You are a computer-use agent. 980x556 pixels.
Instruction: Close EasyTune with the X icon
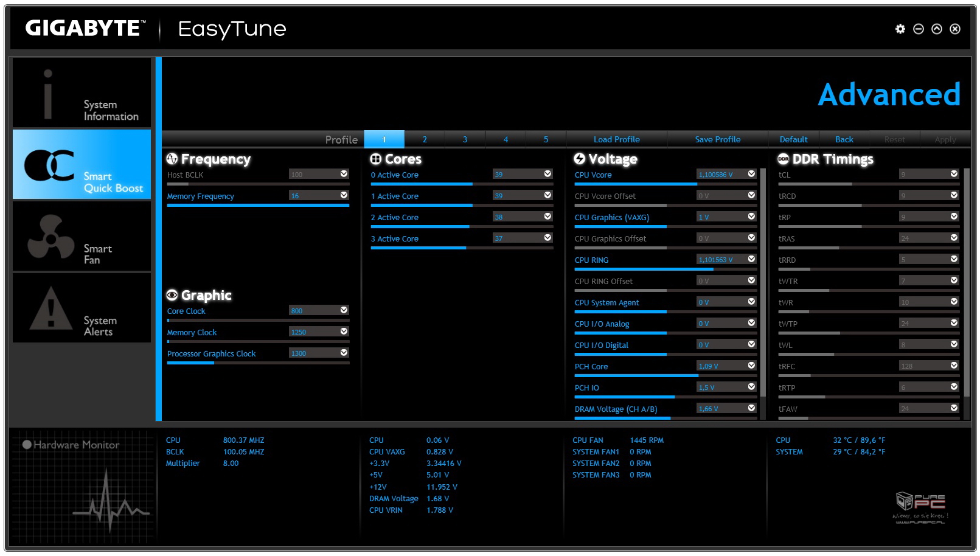[x=955, y=29]
